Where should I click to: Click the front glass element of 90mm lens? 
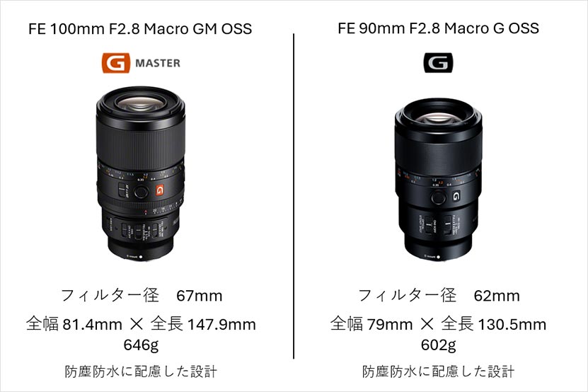point(438,116)
